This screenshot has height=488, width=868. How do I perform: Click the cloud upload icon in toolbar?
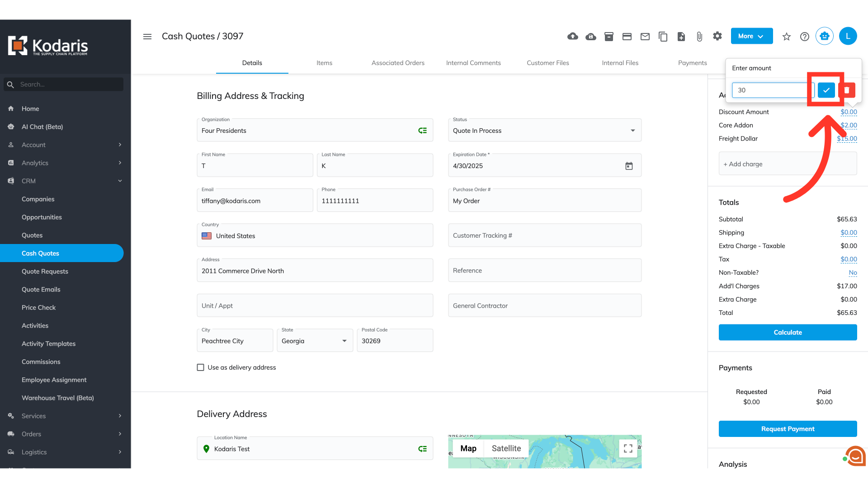(x=573, y=36)
